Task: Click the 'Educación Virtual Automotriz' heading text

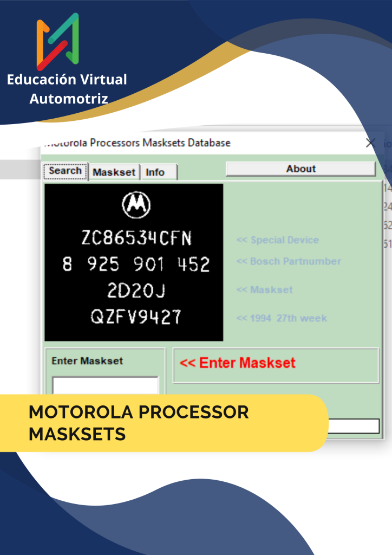Action: tap(67, 89)
